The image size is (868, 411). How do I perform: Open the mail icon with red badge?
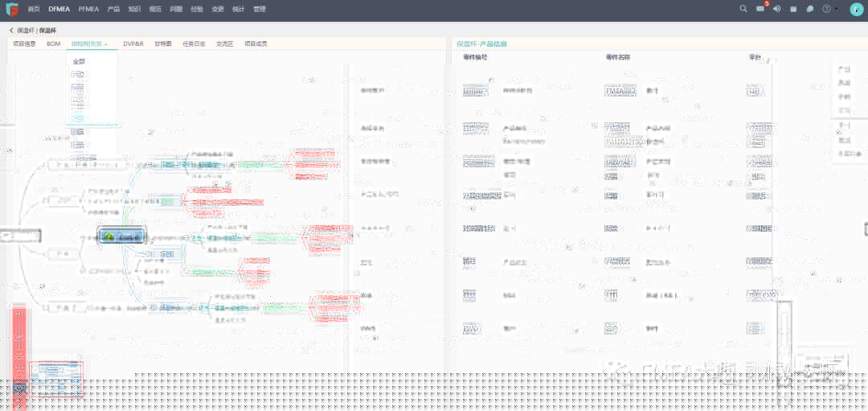(760, 9)
